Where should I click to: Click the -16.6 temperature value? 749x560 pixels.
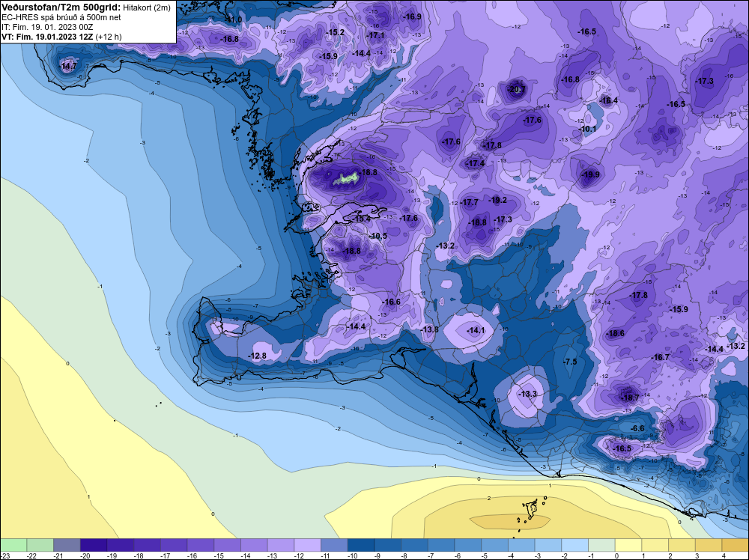pyautogui.click(x=392, y=302)
